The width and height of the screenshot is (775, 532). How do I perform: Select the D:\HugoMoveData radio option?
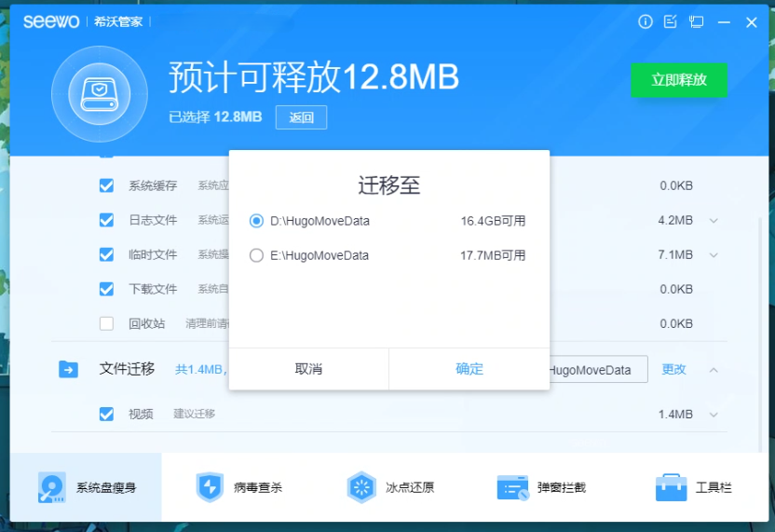[257, 221]
